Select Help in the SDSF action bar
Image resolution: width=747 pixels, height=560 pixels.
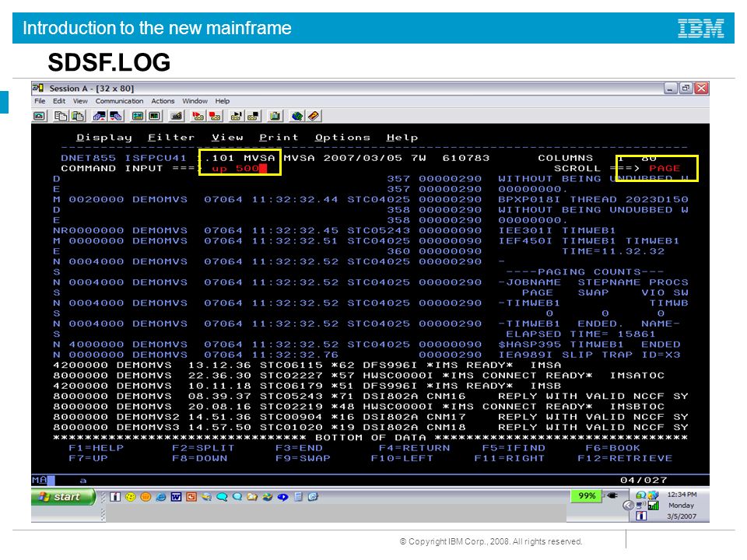[402, 138]
